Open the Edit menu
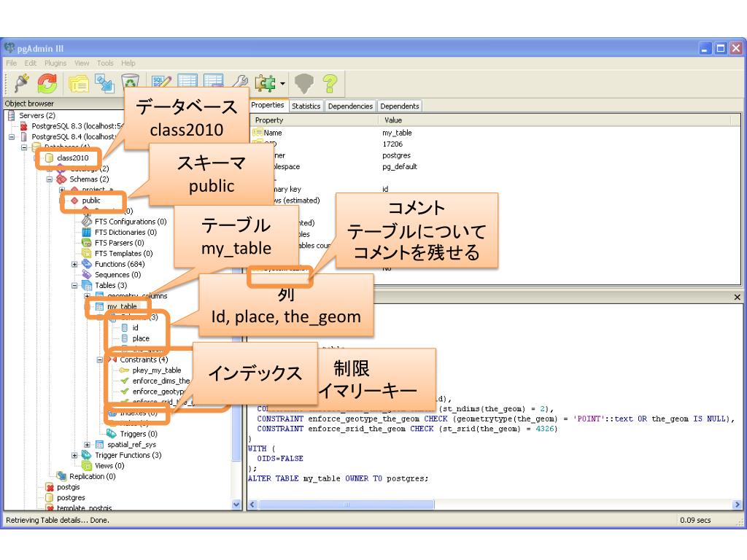The image size is (747, 560). 31,63
